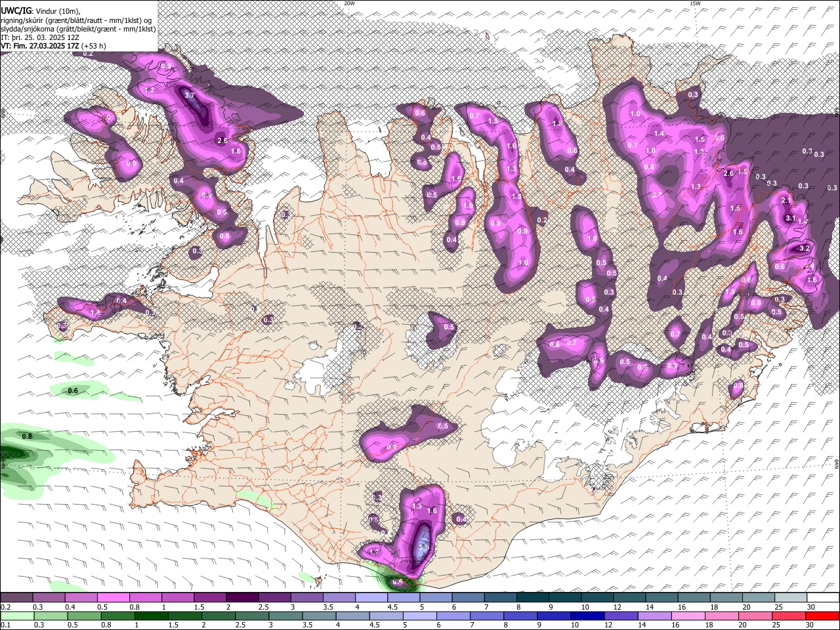Click the 'VT: Fim. 27.03.2025 17Z (+53 h)' line
The height and width of the screenshot is (630, 840).
pyautogui.click(x=53, y=46)
